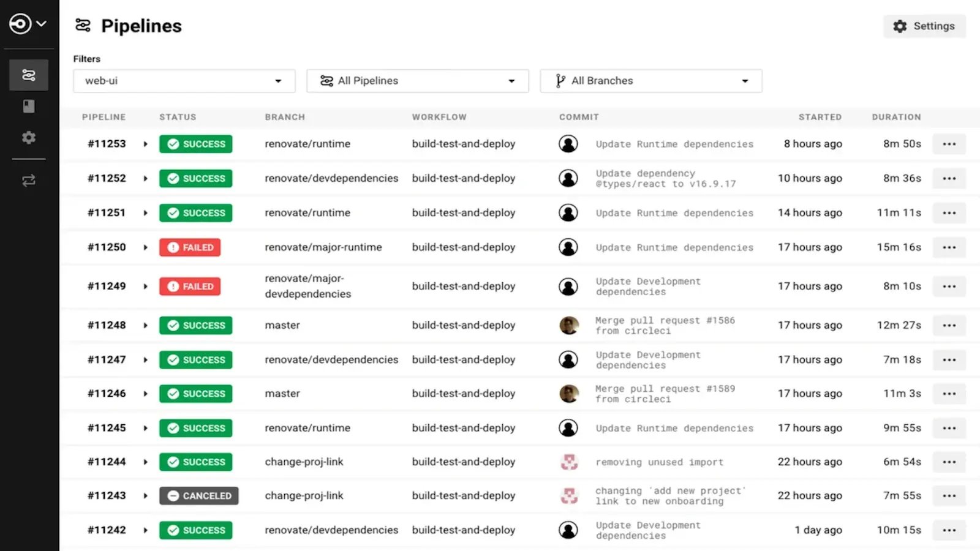Image resolution: width=980 pixels, height=551 pixels.
Task: Click the committer avatar on pipeline #11248
Action: click(x=569, y=325)
